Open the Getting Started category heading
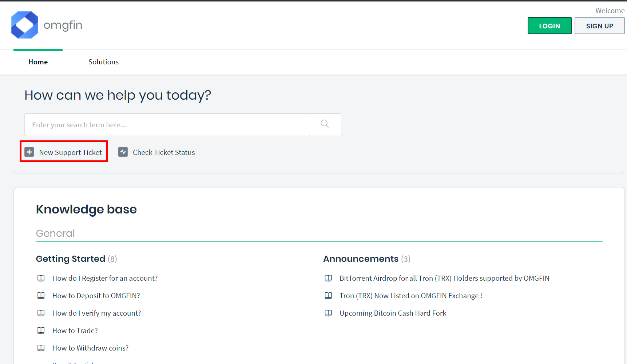The width and height of the screenshot is (627, 364). pos(71,259)
